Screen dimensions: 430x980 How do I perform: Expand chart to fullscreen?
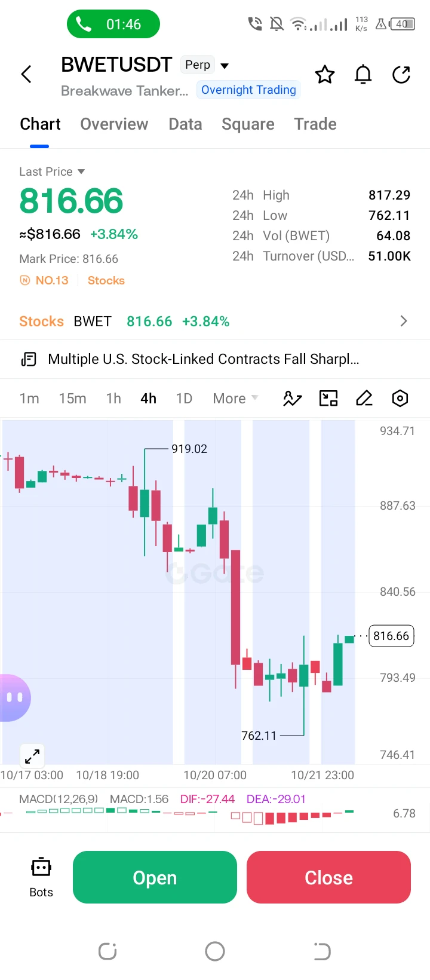[x=32, y=756]
